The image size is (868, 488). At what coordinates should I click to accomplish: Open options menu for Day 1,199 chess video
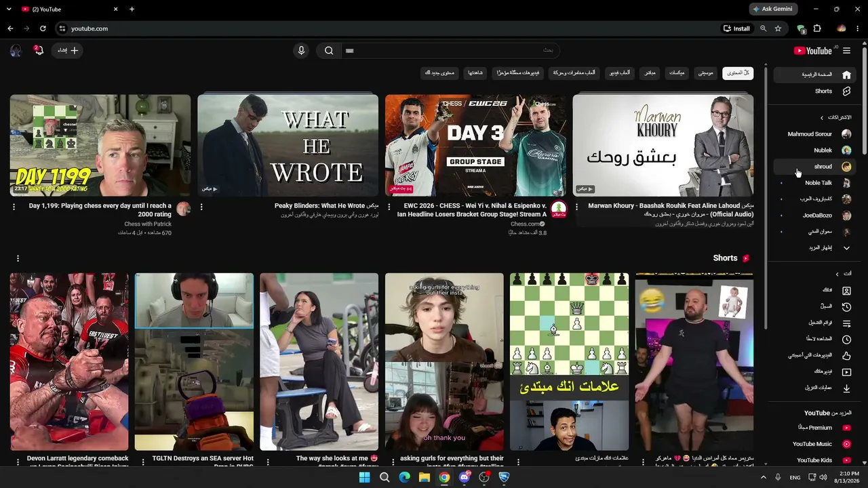click(14, 207)
